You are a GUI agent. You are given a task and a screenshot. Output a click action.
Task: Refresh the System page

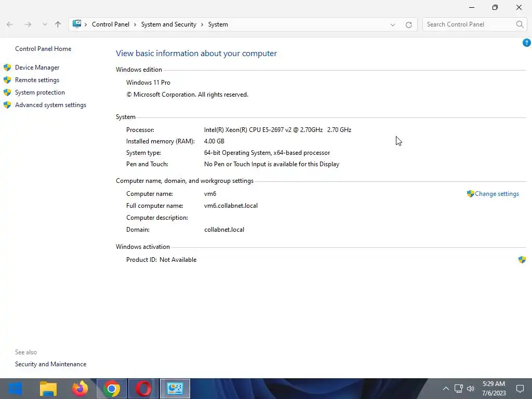click(409, 25)
